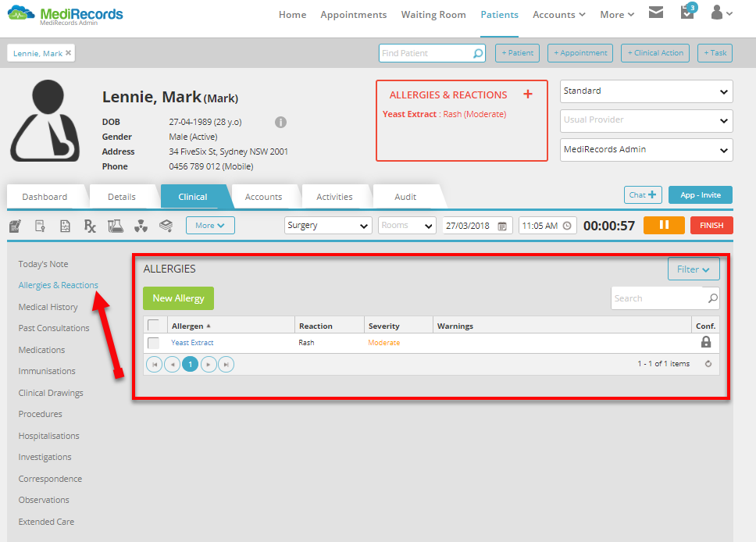Open the Rx prescription icon
The height and width of the screenshot is (542, 756).
point(90,226)
